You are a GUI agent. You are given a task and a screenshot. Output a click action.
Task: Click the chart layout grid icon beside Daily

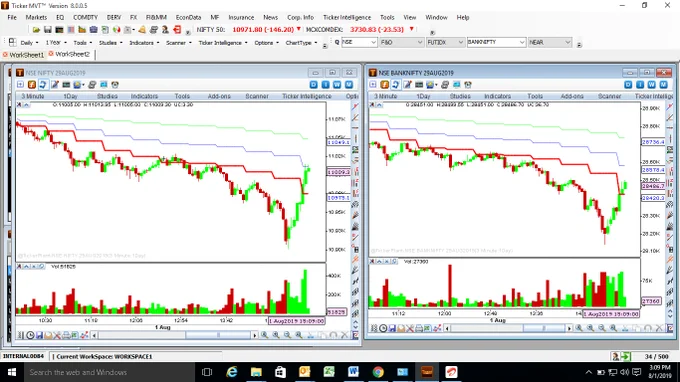click(x=13, y=42)
